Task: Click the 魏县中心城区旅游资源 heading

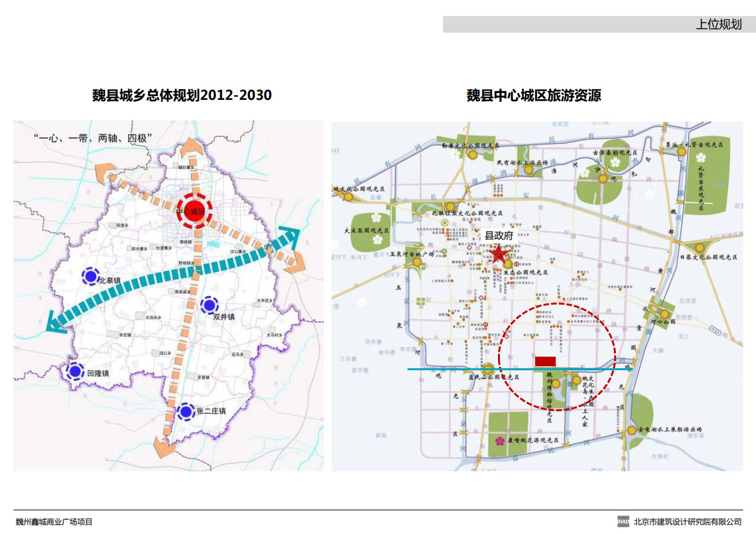Action: tap(533, 95)
